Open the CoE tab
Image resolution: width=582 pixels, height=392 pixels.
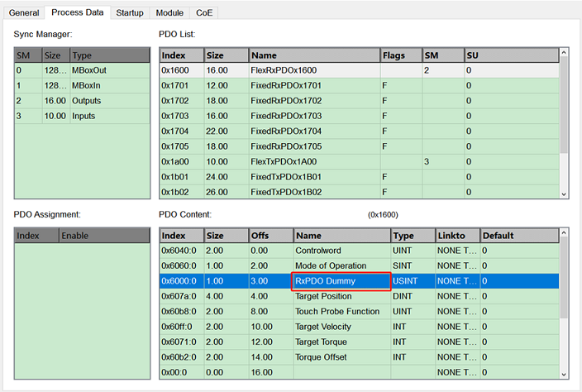coord(204,12)
